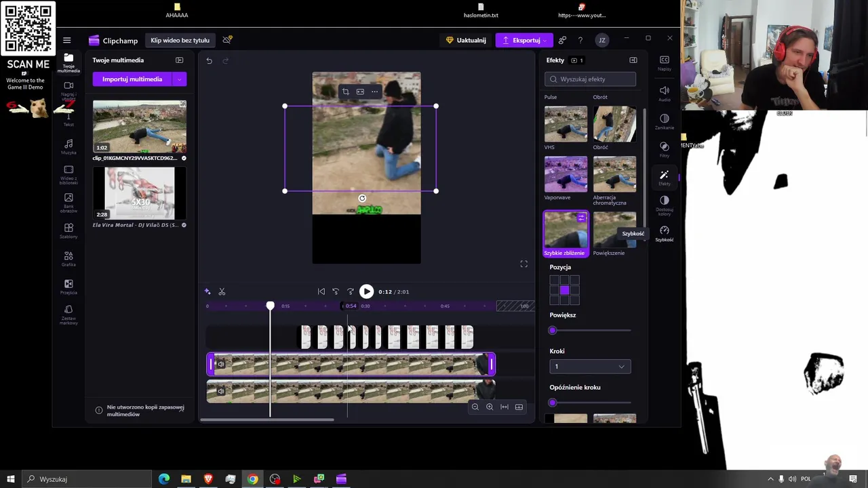The image size is (868, 488).
Task: Adjust the Opóźnienie kroku slider
Action: coord(590,403)
